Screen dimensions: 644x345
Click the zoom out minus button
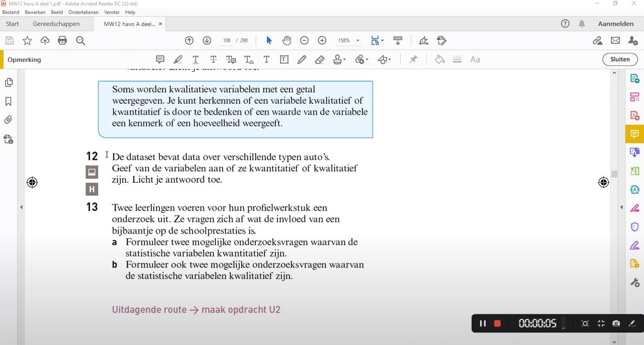point(304,41)
